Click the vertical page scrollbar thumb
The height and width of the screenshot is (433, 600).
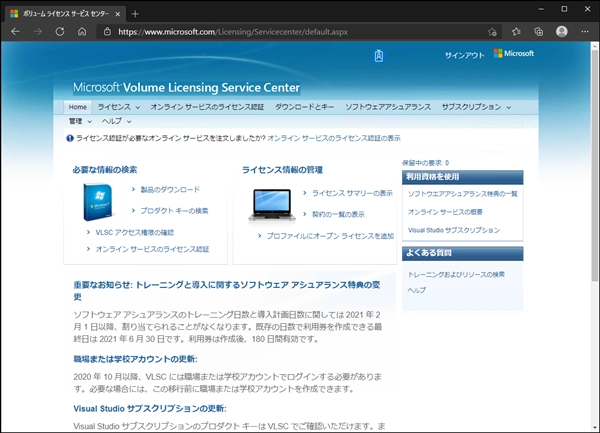click(595, 165)
